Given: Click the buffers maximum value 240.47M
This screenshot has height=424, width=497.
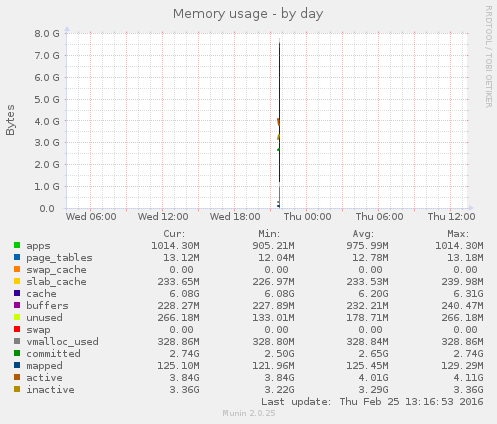Looking at the screenshot, I should click(x=462, y=306).
